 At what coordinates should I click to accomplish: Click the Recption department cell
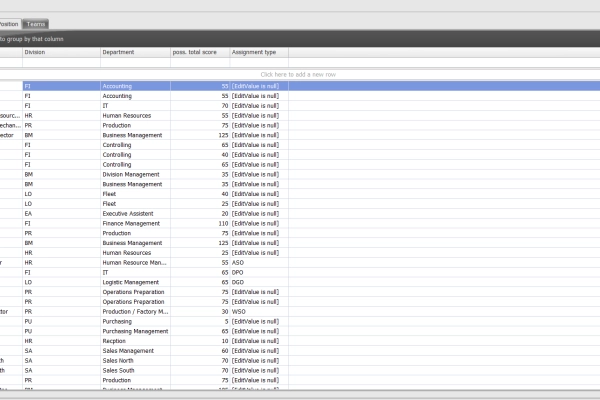(135, 341)
